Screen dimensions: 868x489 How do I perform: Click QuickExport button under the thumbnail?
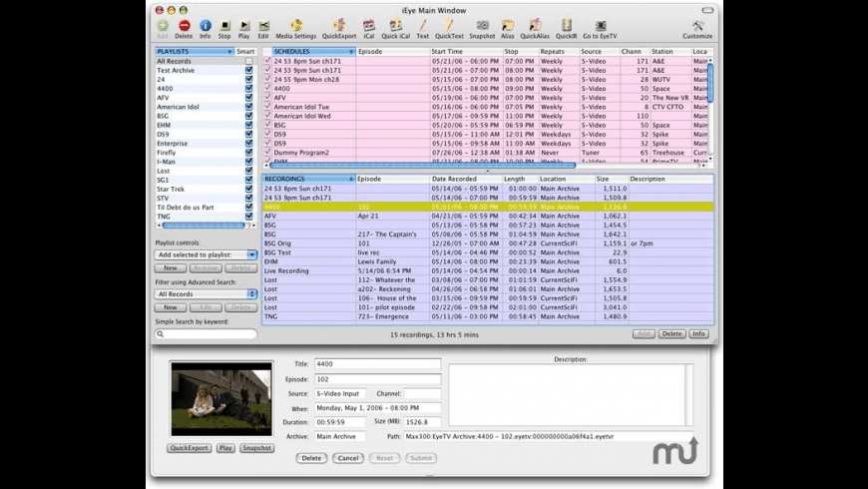click(x=189, y=448)
